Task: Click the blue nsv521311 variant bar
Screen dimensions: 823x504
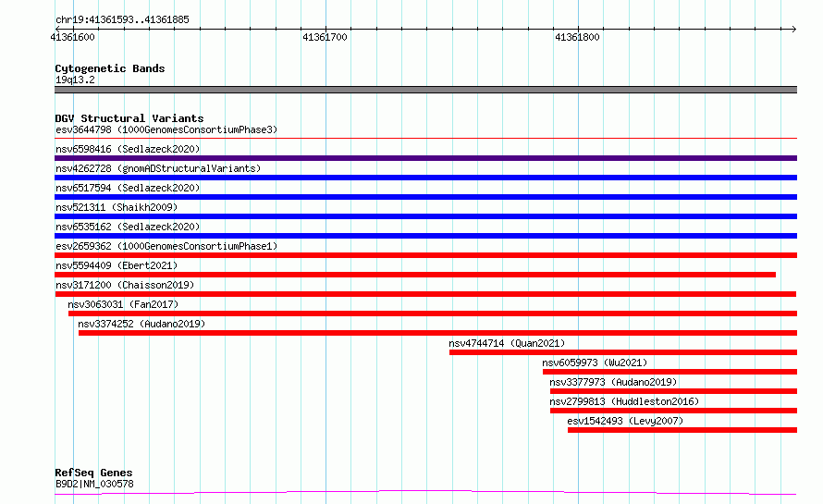Action: point(425,216)
